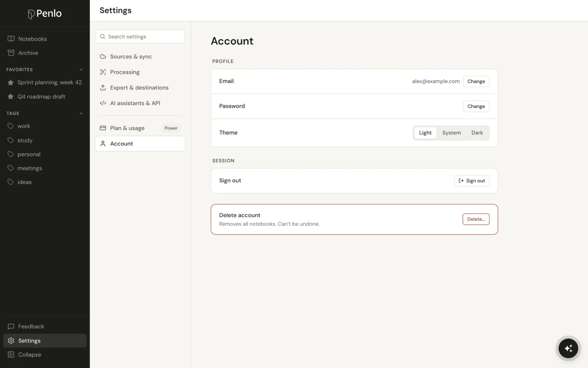Click the Power plan badge

(x=171, y=128)
